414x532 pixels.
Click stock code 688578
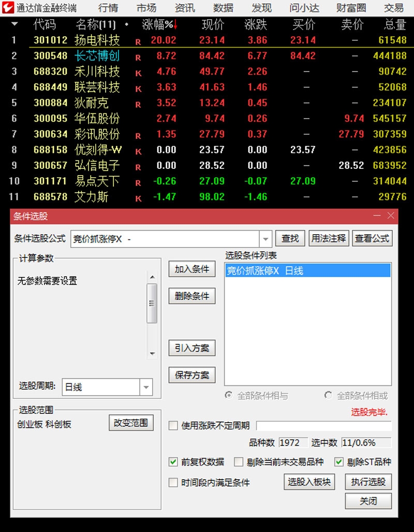[x=51, y=196]
